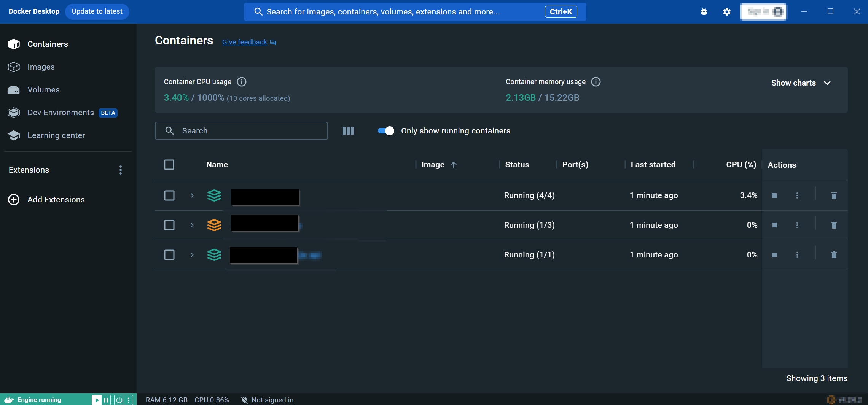Open Settings via the gear icon
Viewport: 868px width, 405px height.
[x=727, y=12]
